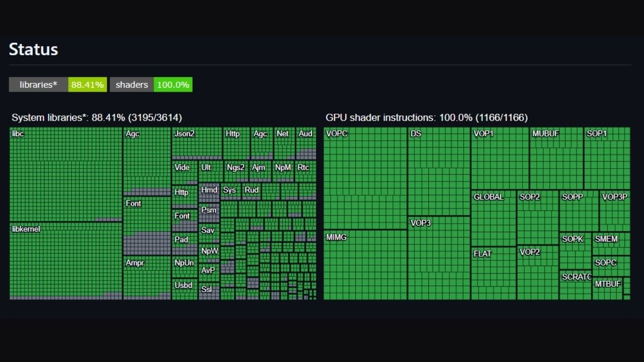Select the SOPC shader instruction block

611,266
